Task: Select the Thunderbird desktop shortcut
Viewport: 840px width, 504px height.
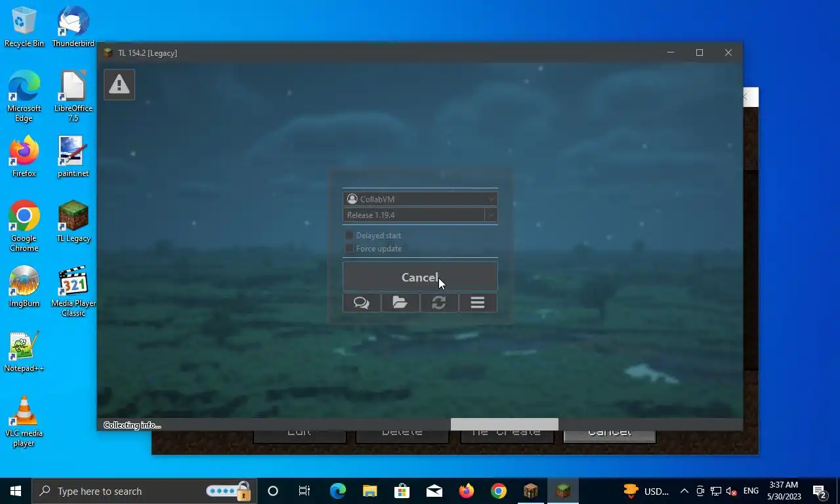Action: point(73,27)
